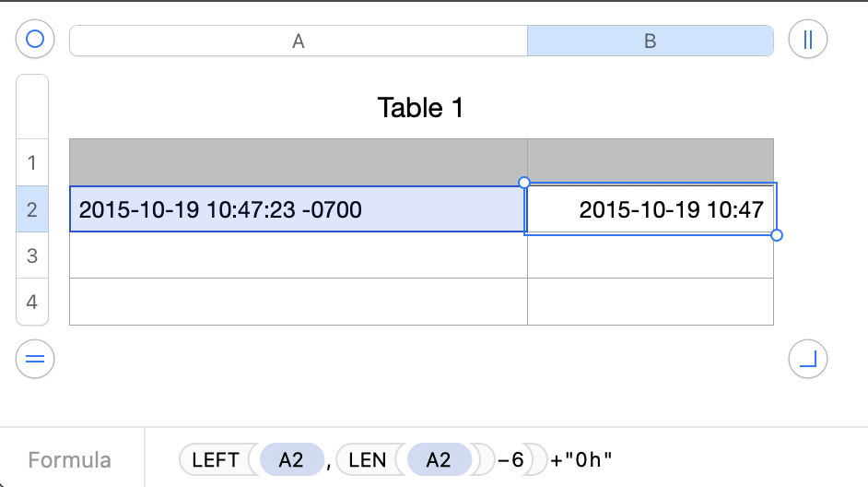The image size is (868, 487).
Task: Click the top-left selection handle of cell B2
Action: pyautogui.click(x=524, y=183)
